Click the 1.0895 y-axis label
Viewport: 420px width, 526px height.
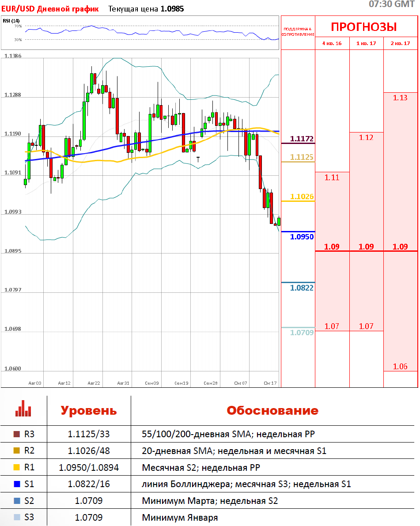[x=13, y=251]
